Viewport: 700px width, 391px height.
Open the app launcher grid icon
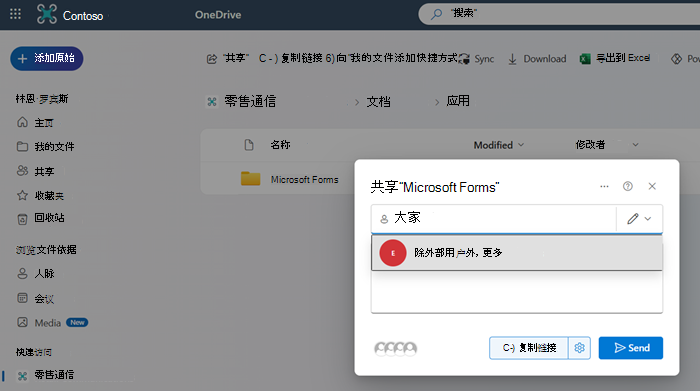15,14
